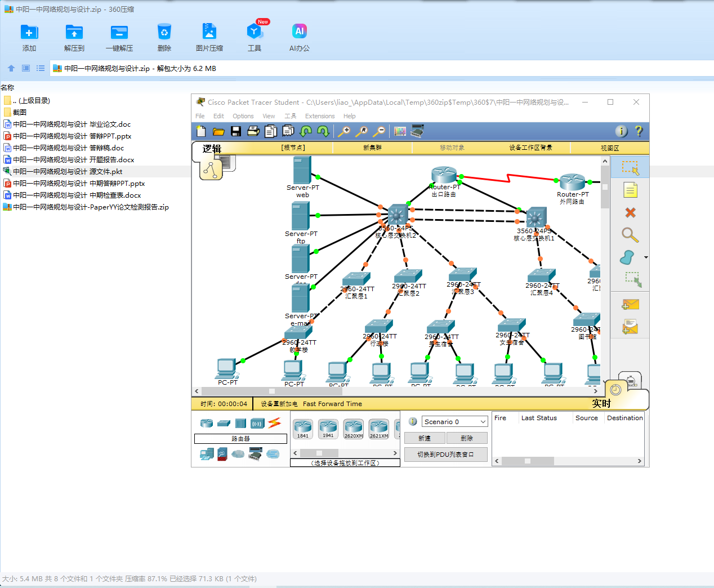The image size is (714, 588).
Task: Click the 新集群 New Cluster button
Action: pos(372,148)
